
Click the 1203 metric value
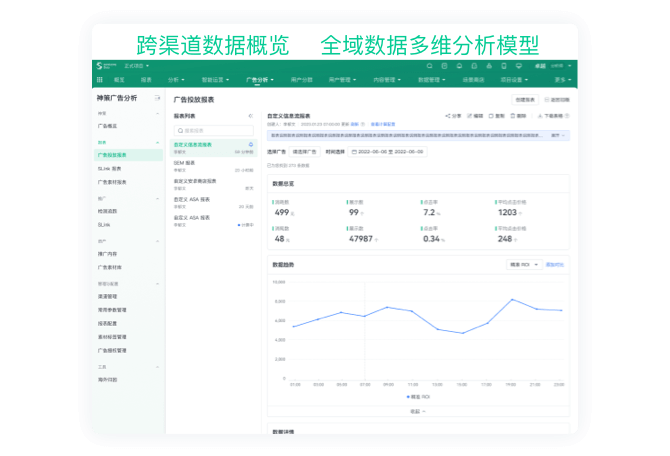tap(507, 212)
